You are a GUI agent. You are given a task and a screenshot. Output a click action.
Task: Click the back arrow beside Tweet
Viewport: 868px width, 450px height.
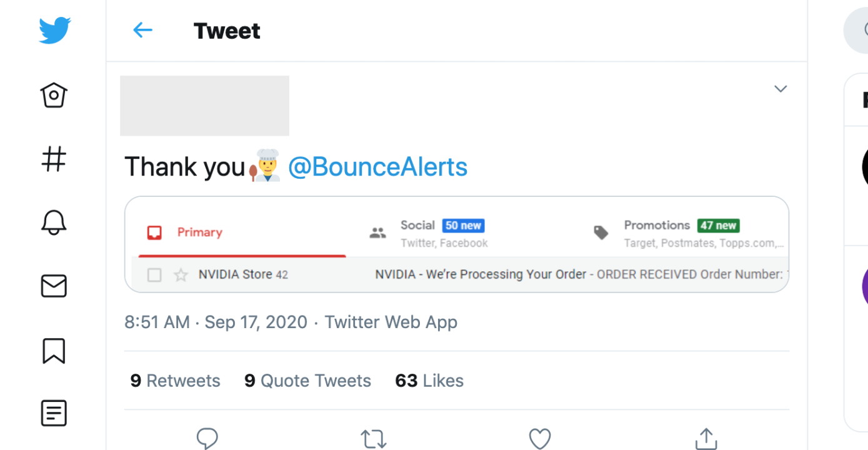click(142, 30)
